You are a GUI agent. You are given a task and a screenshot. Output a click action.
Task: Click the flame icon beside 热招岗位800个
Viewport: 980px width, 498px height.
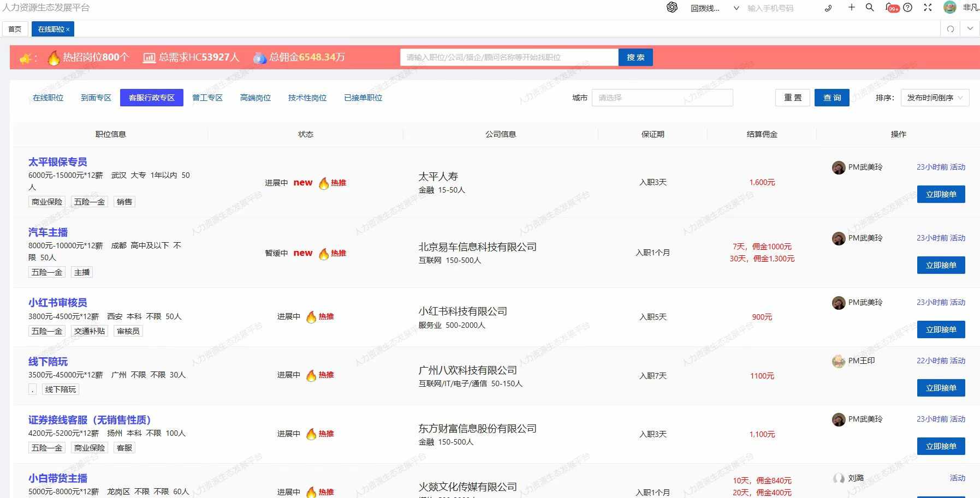pos(54,57)
